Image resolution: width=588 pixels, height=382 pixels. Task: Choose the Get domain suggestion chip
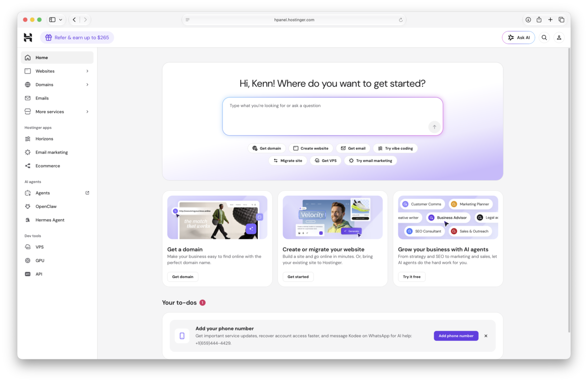click(x=267, y=148)
